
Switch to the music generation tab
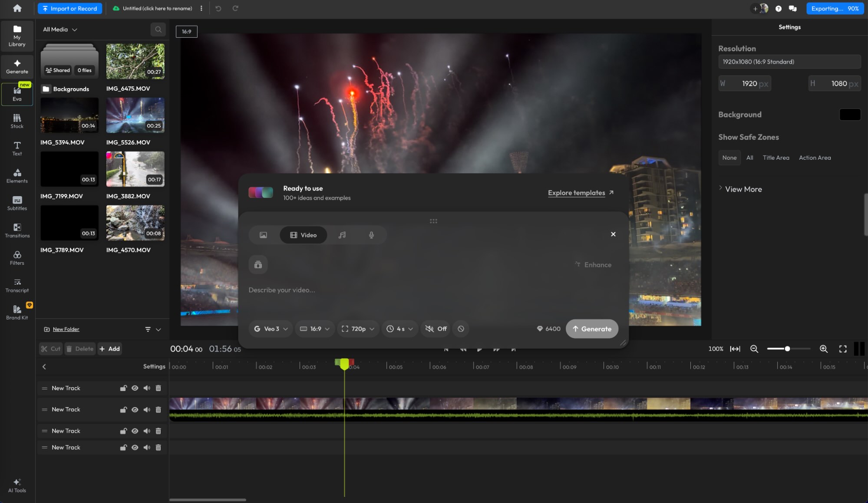coord(342,235)
